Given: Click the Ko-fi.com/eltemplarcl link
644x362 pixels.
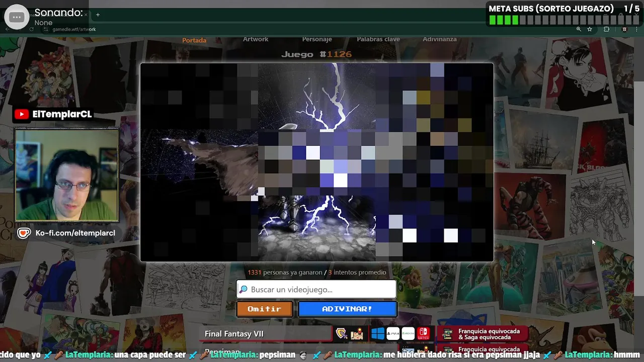Looking at the screenshot, I should pyautogui.click(x=75, y=233).
